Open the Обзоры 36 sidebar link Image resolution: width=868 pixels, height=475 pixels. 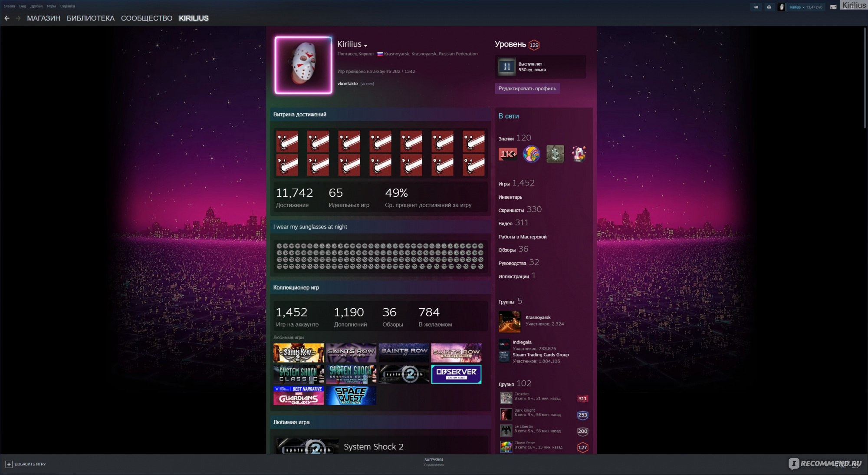tap(513, 249)
